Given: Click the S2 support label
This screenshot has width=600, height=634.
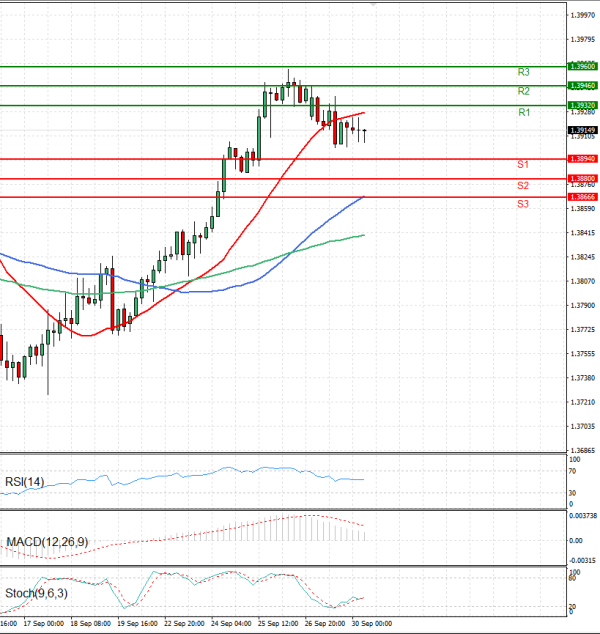Looking at the screenshot, I should (x=522, y=186).
